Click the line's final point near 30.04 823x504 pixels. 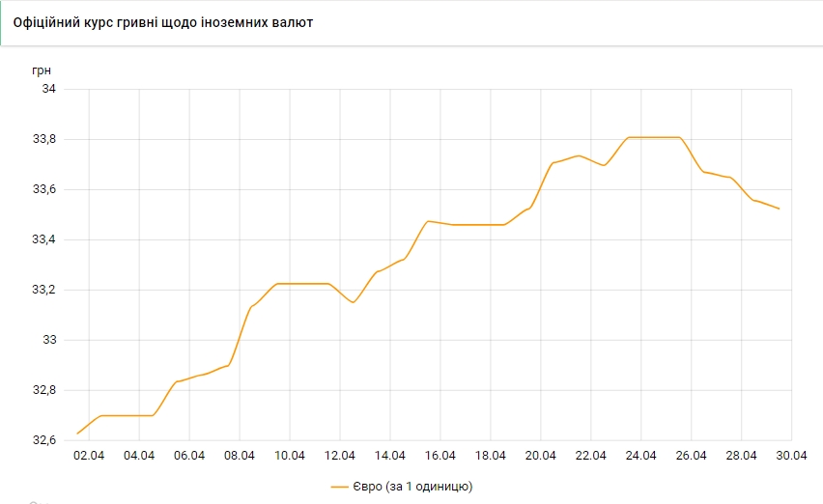pyautogui.click(x=780, y=209)
